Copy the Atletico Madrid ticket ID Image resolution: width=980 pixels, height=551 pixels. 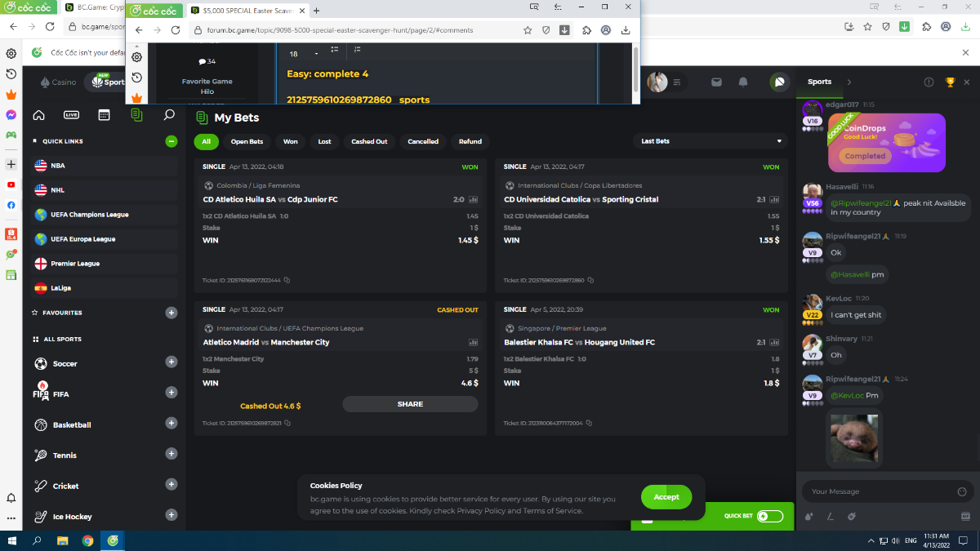[287, 423]
